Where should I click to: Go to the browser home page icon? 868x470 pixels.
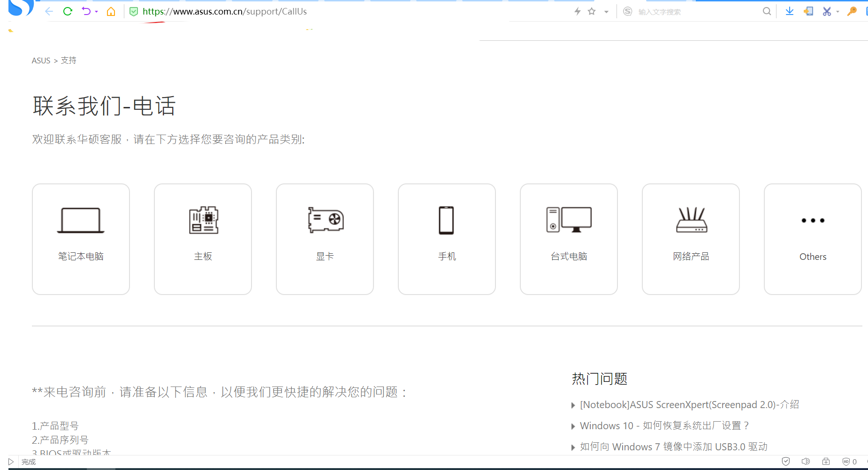point(111,11)
